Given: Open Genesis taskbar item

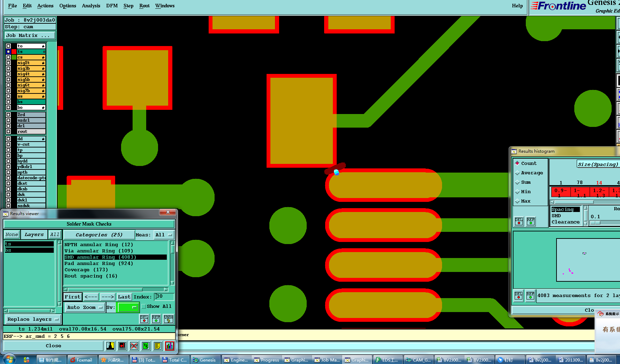Looking at the screenshot, I should click(204, 360).
